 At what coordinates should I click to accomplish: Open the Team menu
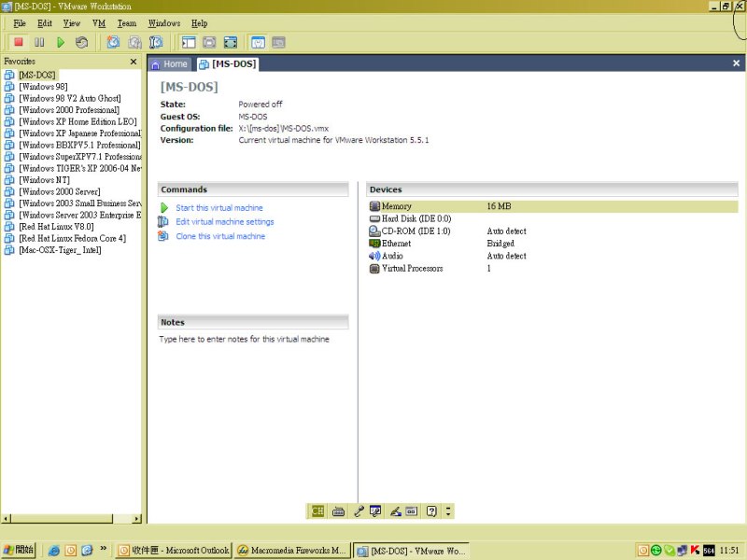pos(127,22)
